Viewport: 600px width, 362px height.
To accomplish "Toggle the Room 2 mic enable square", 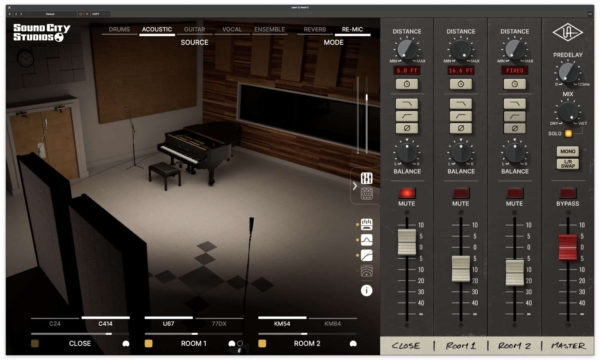I will click(262, 344).
